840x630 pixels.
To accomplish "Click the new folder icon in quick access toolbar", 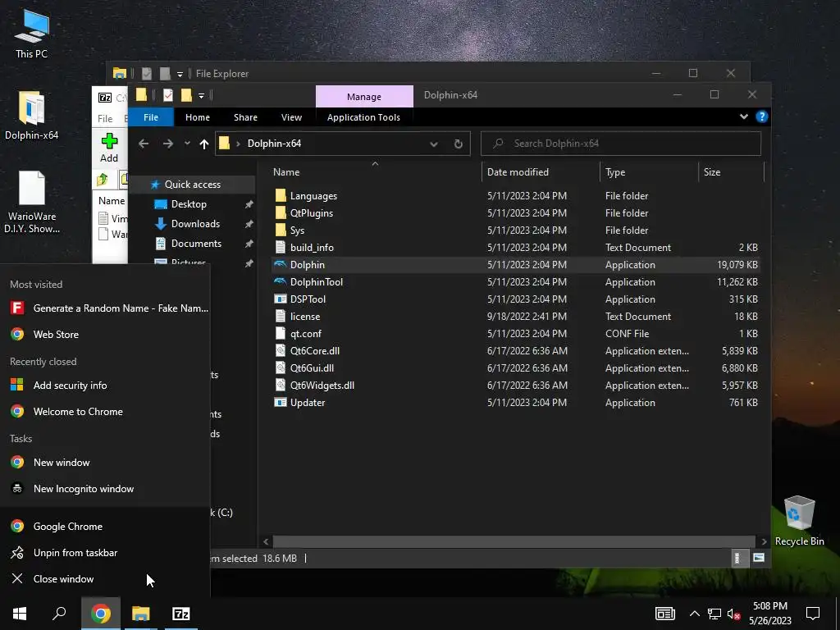I will pos(186,95).
